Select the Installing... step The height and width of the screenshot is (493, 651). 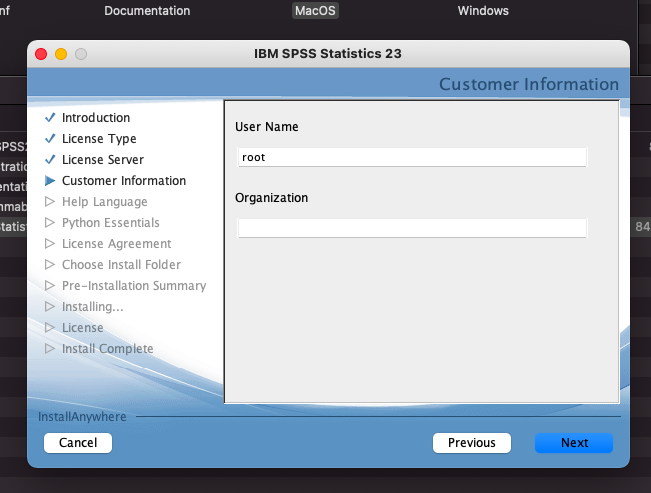[x=93, y=307]
